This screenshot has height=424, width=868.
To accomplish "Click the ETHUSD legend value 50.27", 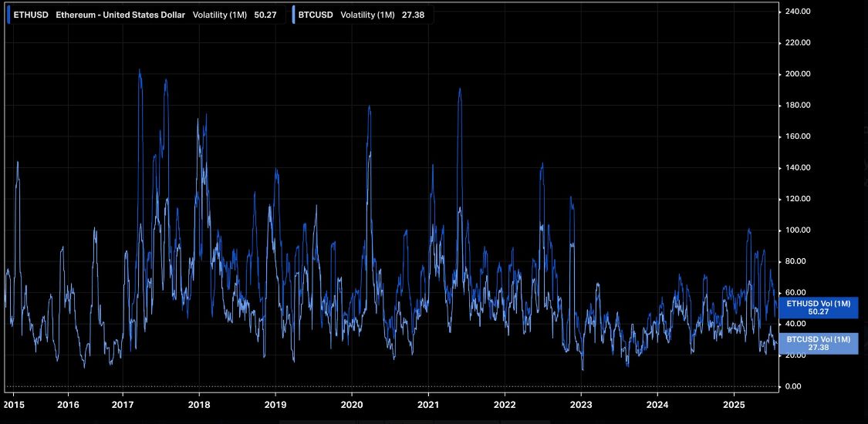I will click(x=265, y=15).
